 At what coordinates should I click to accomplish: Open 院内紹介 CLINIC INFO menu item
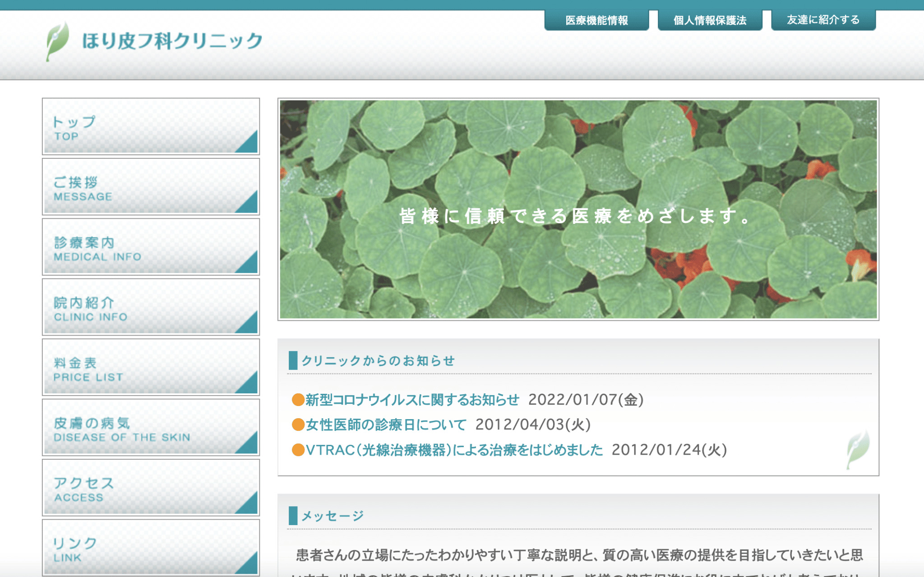tap(151, 307)
